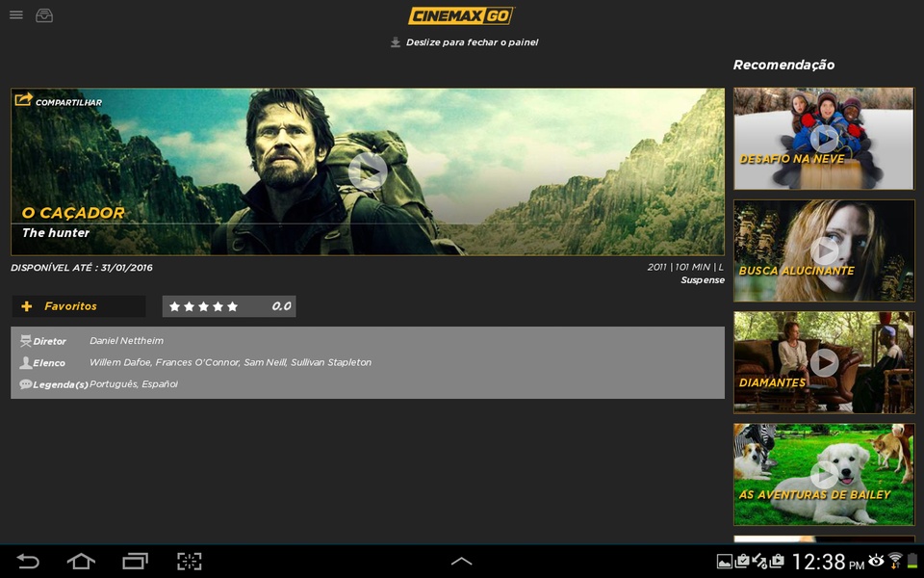This screenshot has width=924, height=578.
Task: Click the Elenco person icon
Action: tap(25, 362)
